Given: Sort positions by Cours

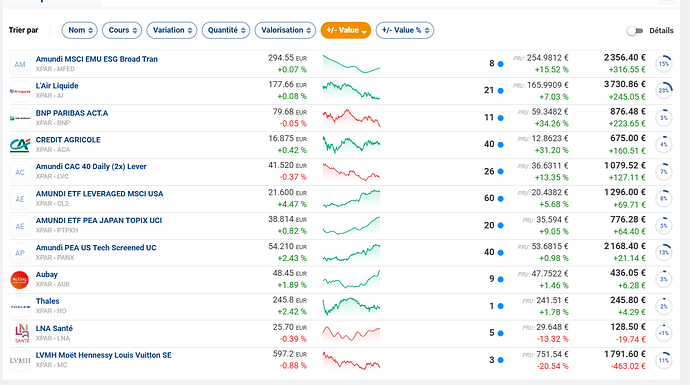Looking at the screenshot, I should pos(122,30).
